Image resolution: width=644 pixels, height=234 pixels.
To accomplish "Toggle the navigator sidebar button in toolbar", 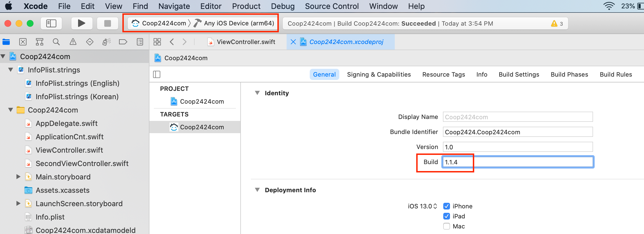I will coord(51,23).
